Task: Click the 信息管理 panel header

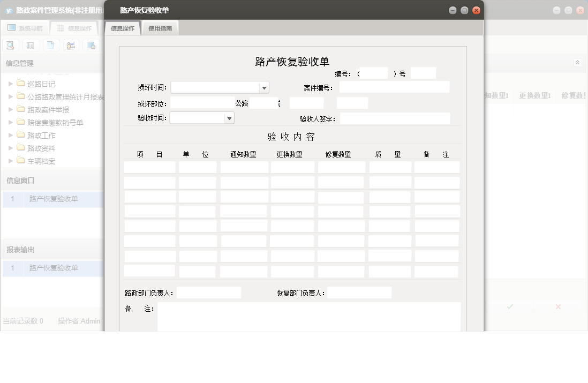Action: [x=52, y=63]
